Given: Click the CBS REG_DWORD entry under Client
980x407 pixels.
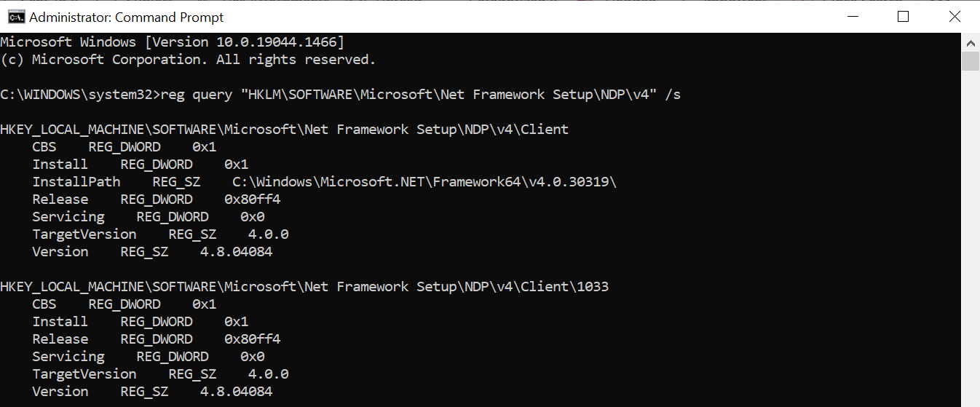Looking at the screenshot, I should coord(125,147).
